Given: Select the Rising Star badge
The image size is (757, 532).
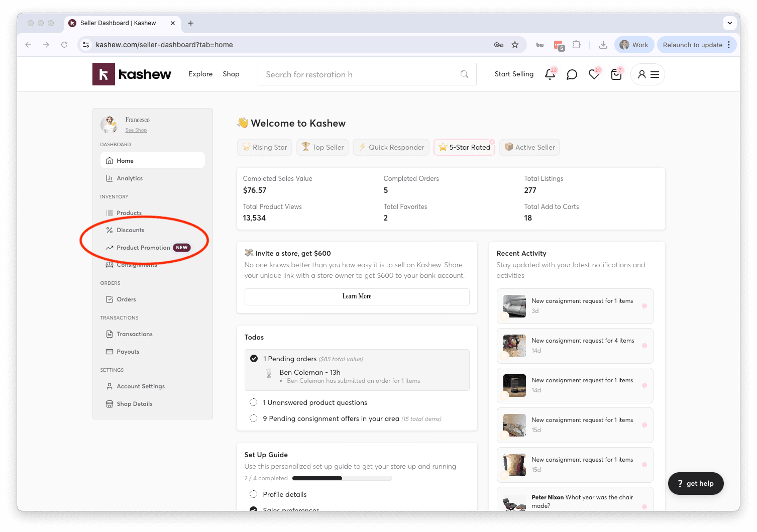Looking at the screenshot, I should click(x=265, y=147).
